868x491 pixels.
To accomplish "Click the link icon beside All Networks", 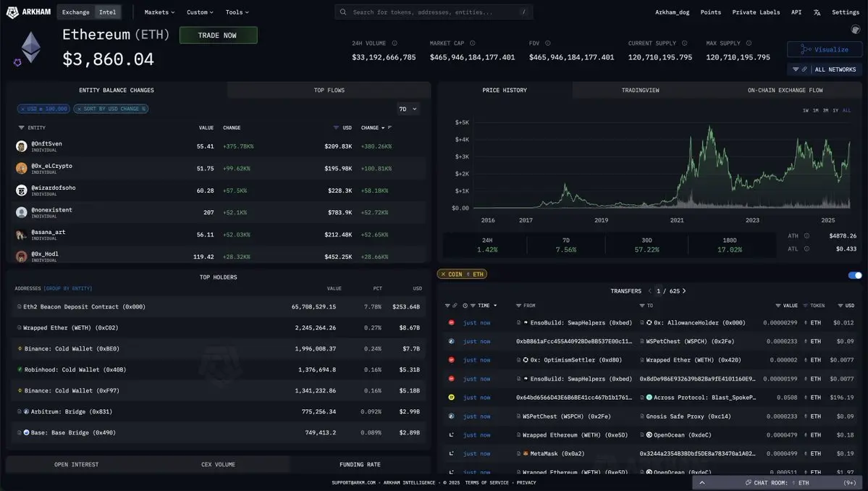I will tap(804, 70).
